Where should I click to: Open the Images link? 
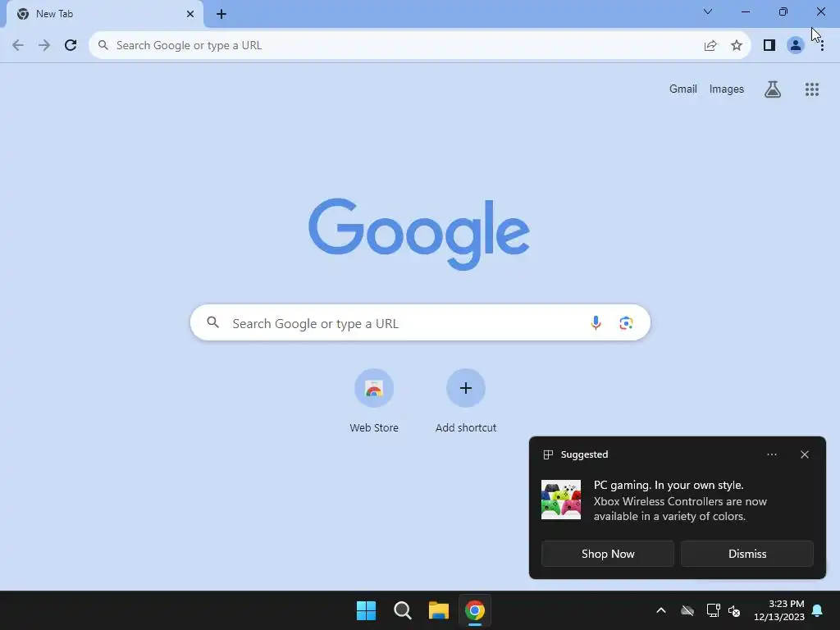727,89
